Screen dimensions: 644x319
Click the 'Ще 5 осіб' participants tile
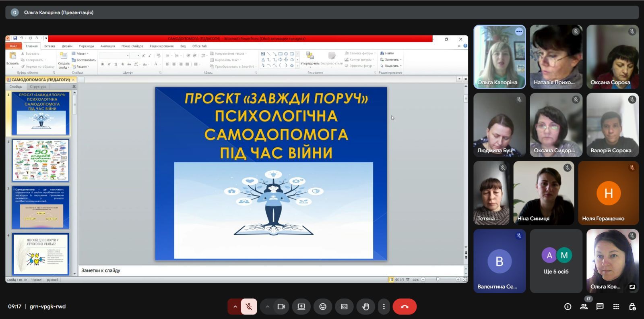click(556, 261)
